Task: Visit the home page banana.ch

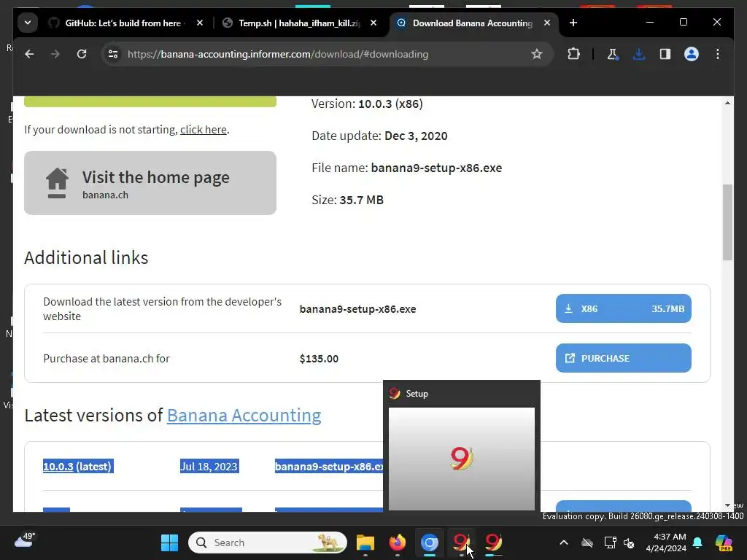Action: click(x=150, y=183)
